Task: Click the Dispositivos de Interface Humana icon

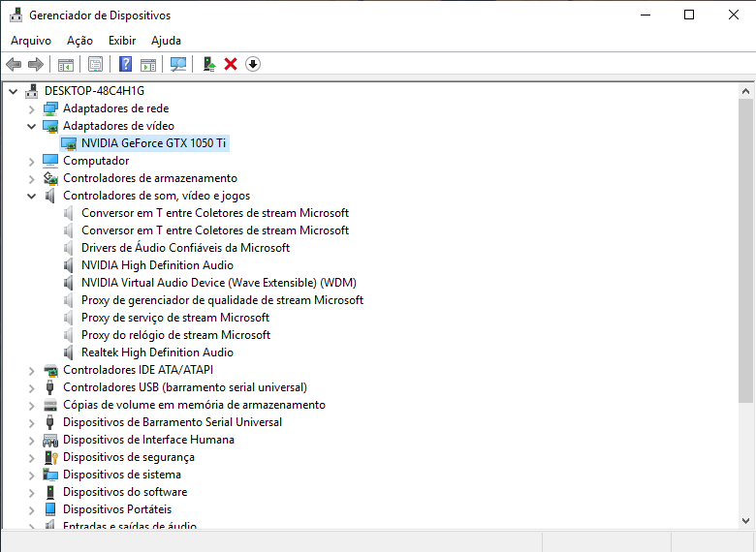Action: 50,440
